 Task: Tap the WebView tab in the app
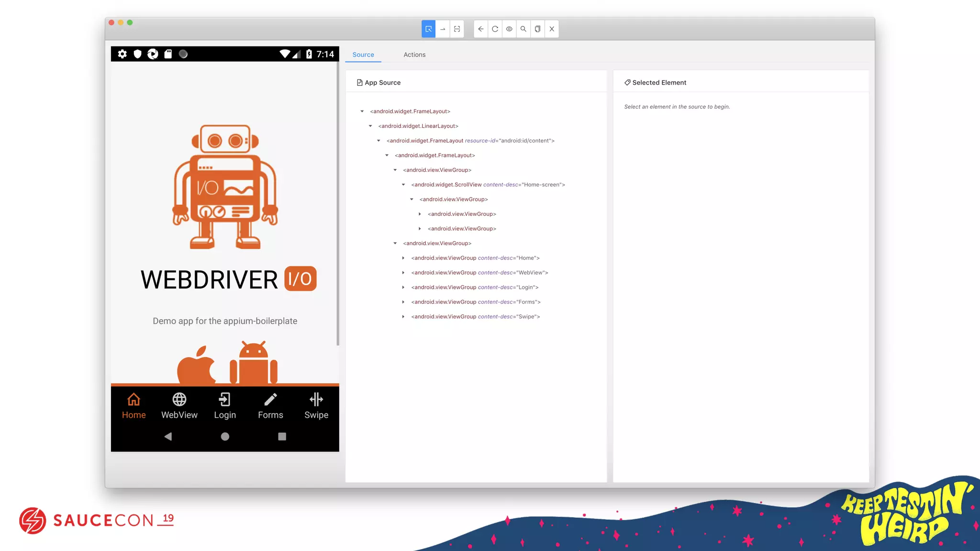click(179, 406)
